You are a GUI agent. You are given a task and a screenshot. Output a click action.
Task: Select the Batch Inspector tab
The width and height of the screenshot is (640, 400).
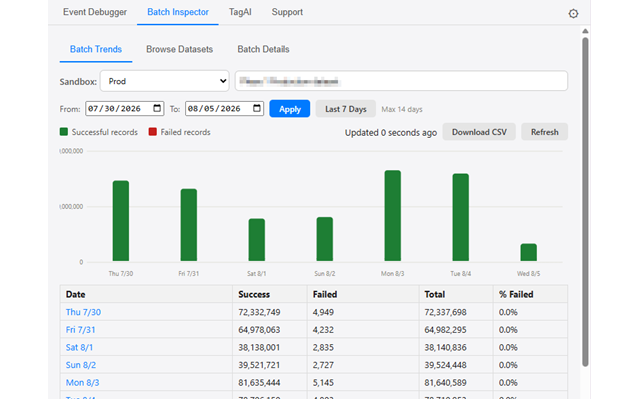178,12
